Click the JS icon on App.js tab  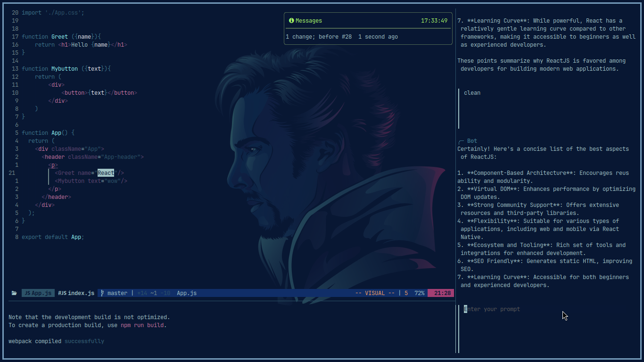(x=27, y=293)
